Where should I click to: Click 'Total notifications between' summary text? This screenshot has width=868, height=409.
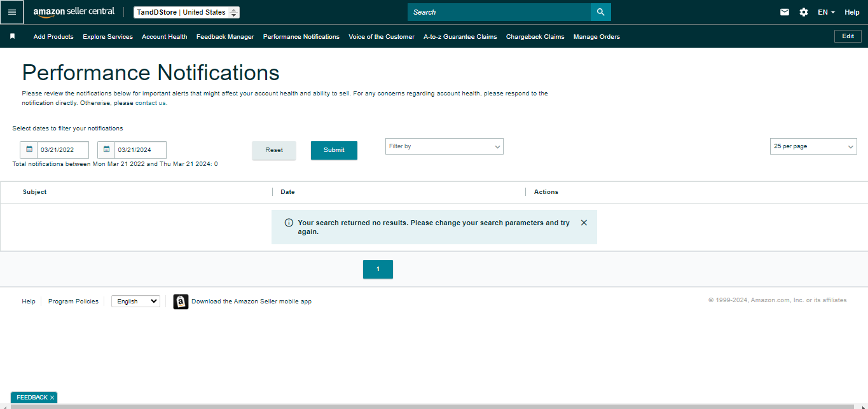click(x=115, y=164)
